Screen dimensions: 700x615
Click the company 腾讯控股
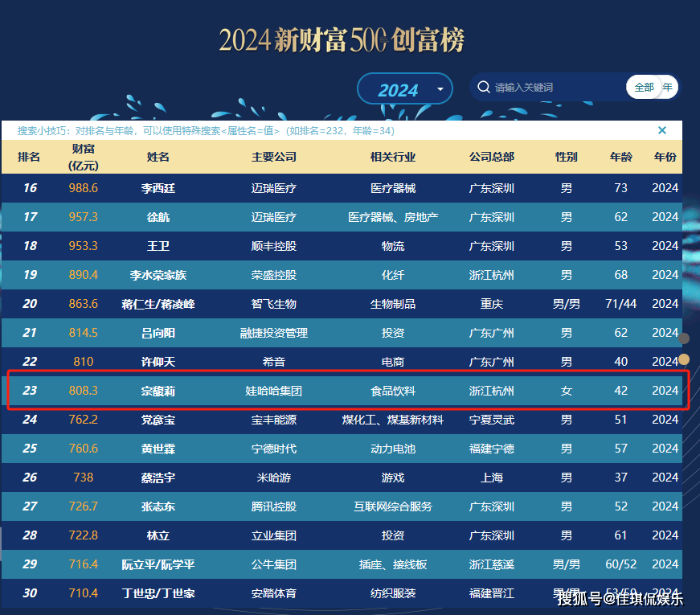pos(274,506)
